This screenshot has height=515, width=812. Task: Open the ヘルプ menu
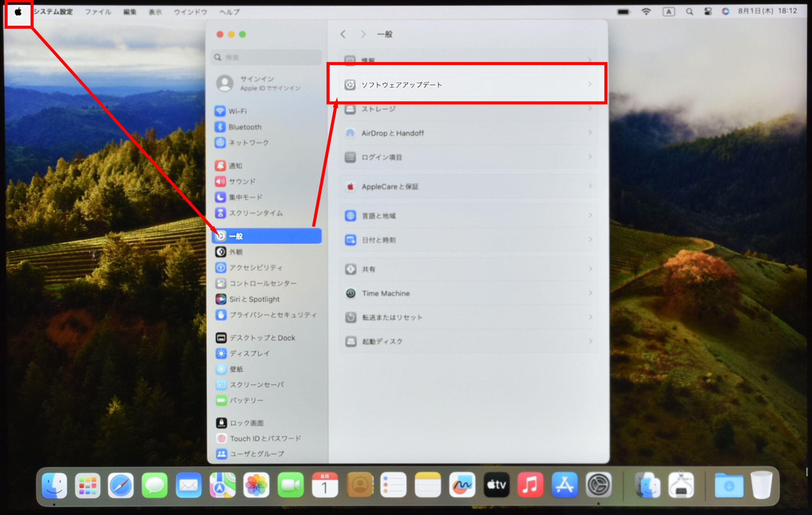[230, 12]
